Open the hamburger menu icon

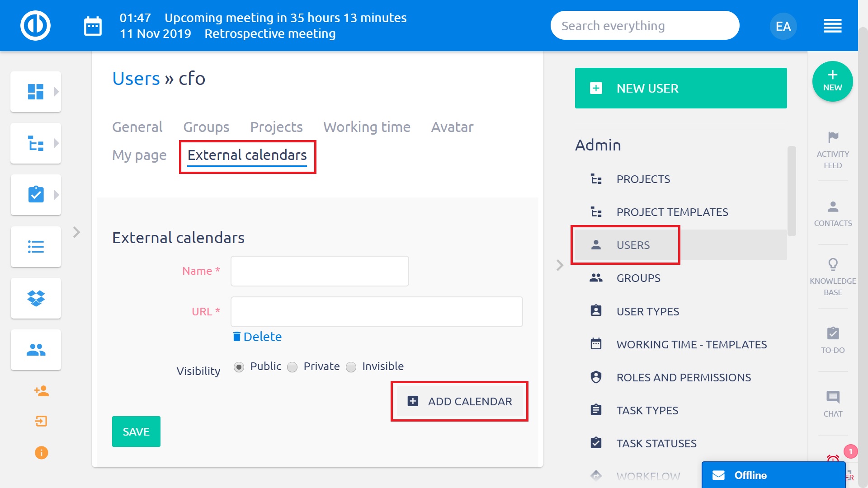[832, 26]
